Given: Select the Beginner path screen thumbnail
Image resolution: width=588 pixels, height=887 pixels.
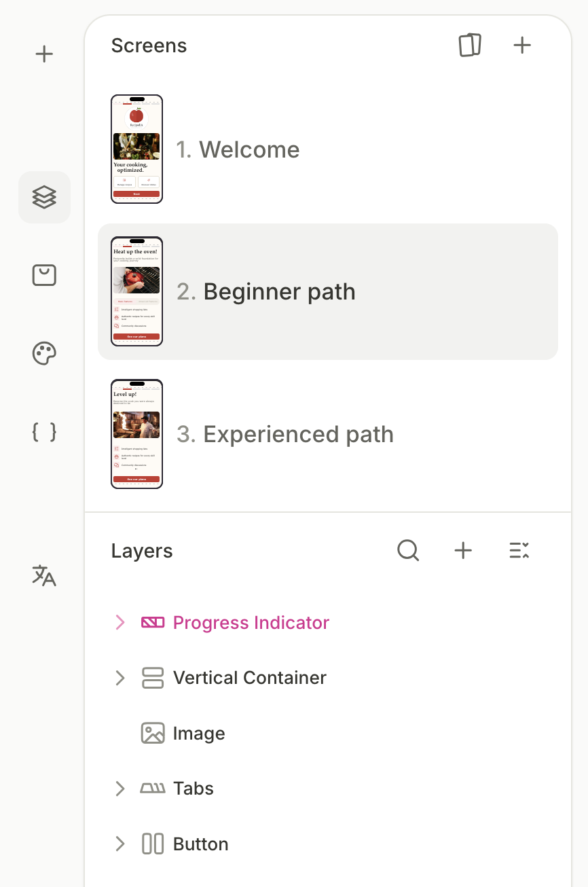Looking at the screenshot, I should click(136, 291).
